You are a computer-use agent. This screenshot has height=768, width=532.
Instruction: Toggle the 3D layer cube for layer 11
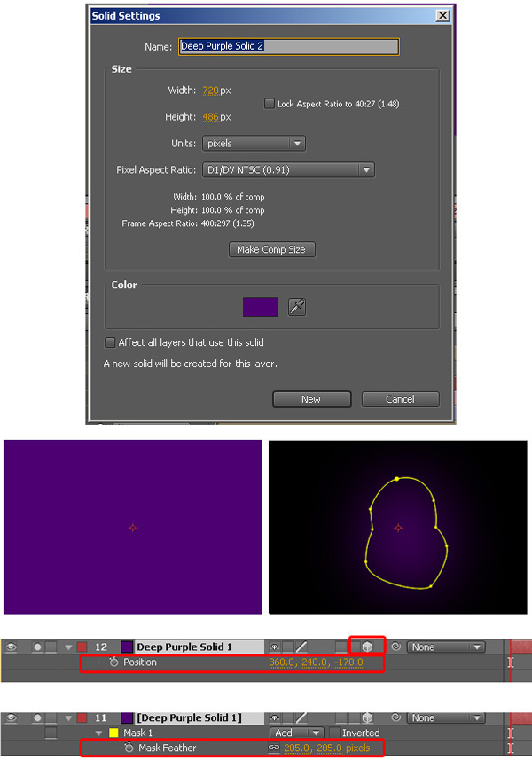[367, 717]
